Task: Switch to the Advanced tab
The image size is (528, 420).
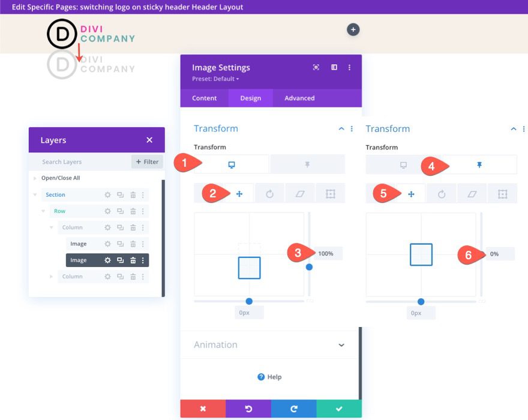Action: coord(299,98)
